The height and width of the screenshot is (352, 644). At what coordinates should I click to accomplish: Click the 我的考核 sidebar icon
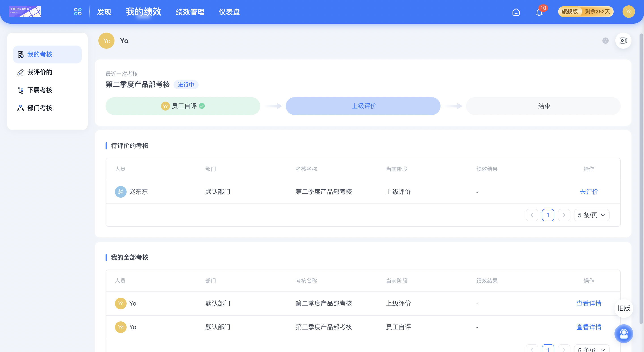tap(21, 54)
